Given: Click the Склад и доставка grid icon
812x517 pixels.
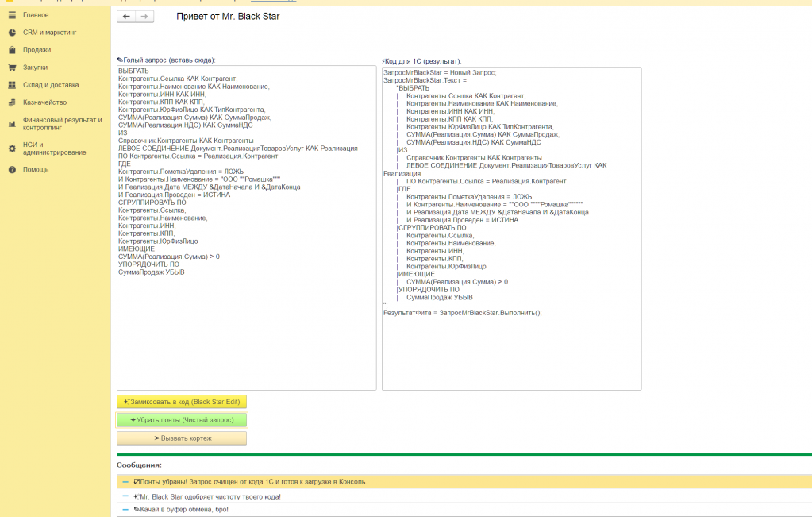Looking at the screenshot, I should (x=12, y=85).
